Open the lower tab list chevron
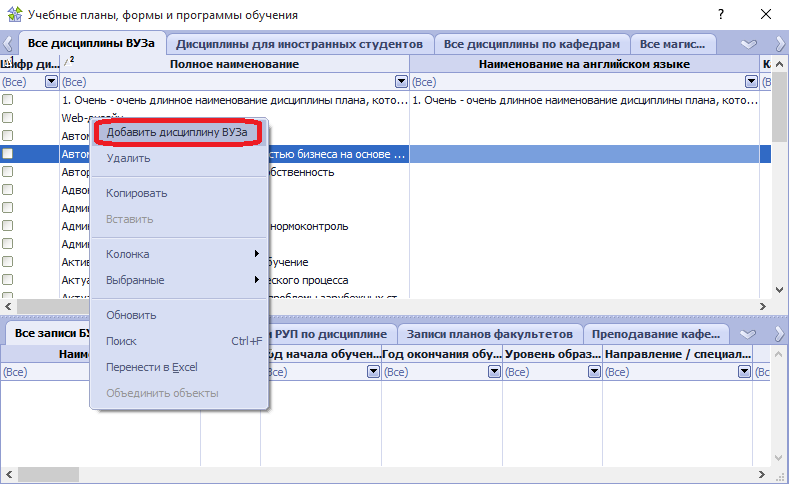The height and width of the screenshot is (484, 789). click(749, 334)
